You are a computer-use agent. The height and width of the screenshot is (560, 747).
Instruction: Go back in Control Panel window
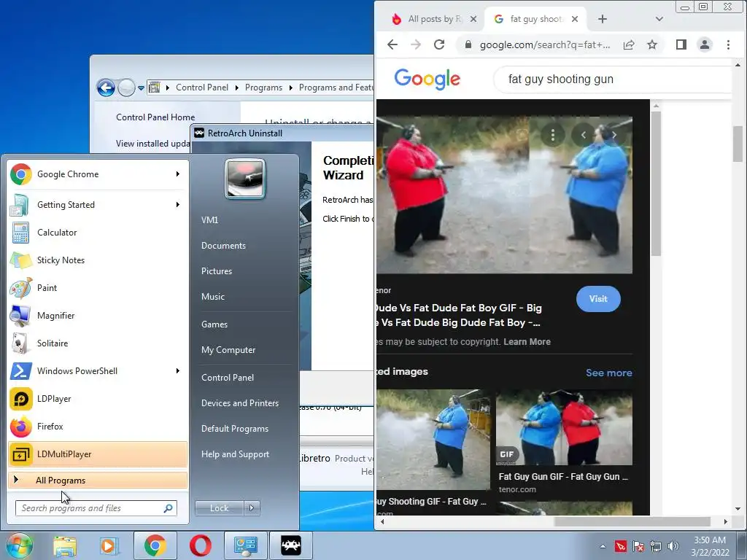click(x=106, y=87)
